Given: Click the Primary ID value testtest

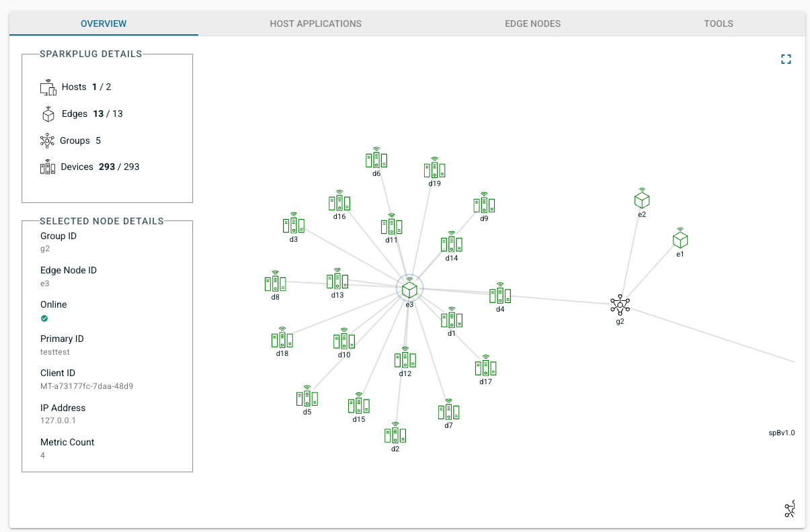Looking at the screenshot, I should coord(55,351).
